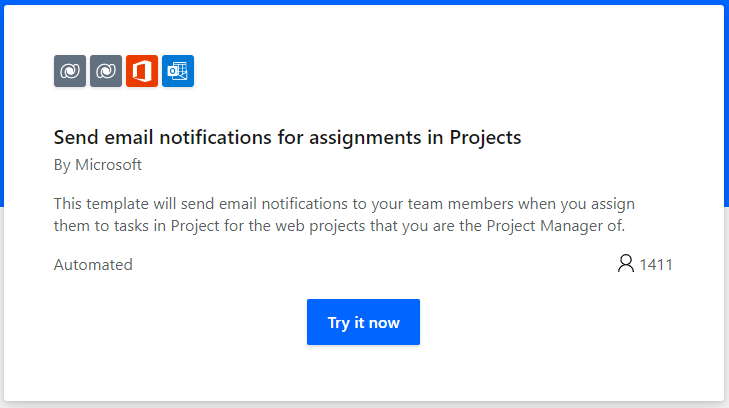The height and width of the screenshot is (408, 729).
Task: Click the person icon beside 1411
Action: [626, 265]
